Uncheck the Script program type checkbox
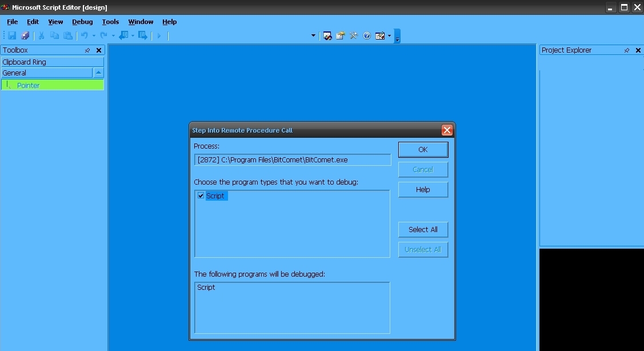Viewport: 644px width, 351px height. coord(201,196)
